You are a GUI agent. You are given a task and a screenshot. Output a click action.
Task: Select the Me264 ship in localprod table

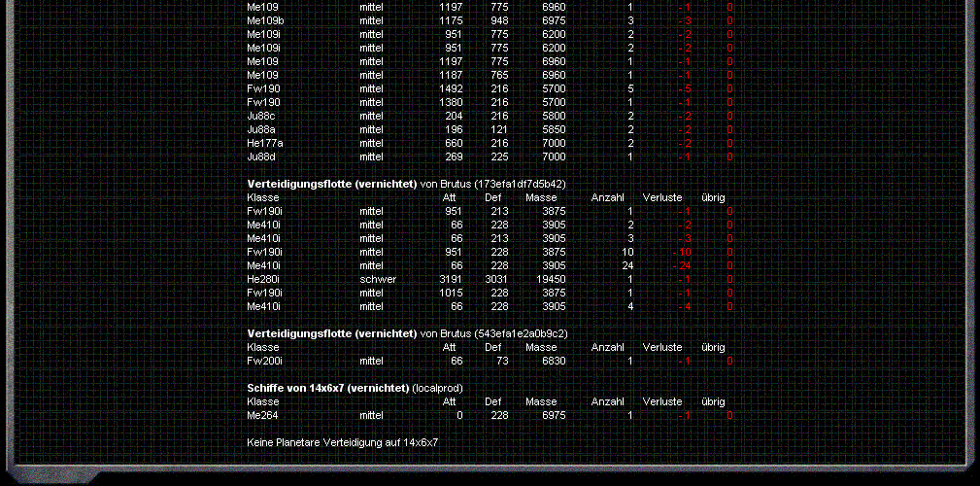[x=262, y=415]
